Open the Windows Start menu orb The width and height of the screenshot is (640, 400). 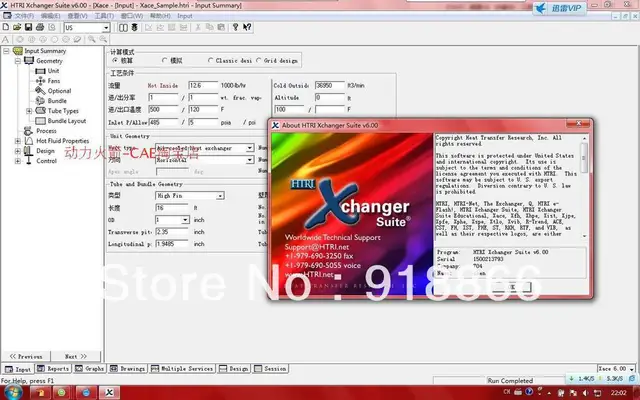12,392
